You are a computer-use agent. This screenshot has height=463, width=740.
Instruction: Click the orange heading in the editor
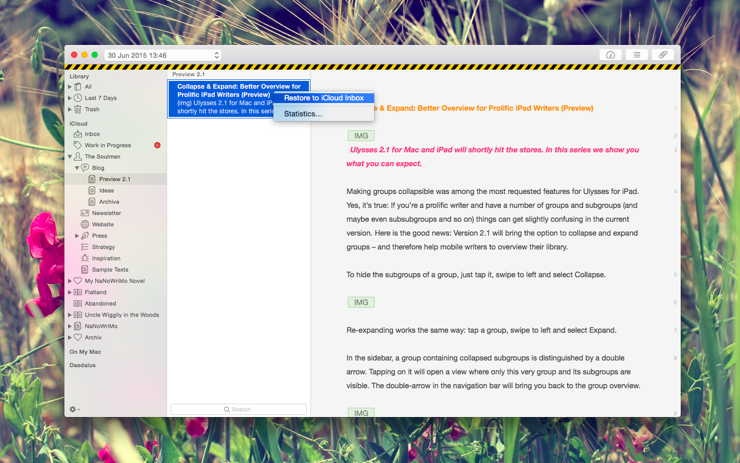pyautogui.click(x=484, y=108)
